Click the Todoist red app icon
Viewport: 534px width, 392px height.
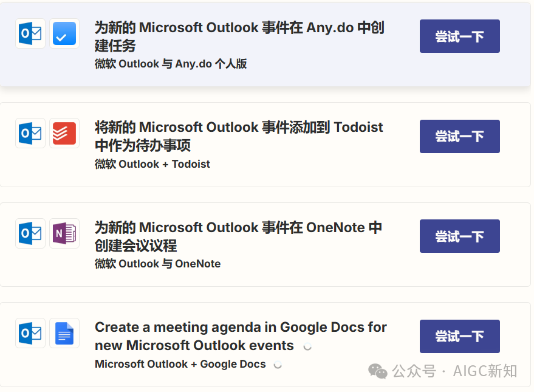click(64, 133)
